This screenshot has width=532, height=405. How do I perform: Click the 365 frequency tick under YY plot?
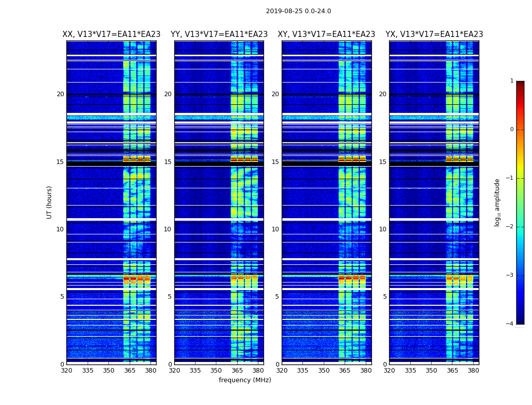coord(237,371)
